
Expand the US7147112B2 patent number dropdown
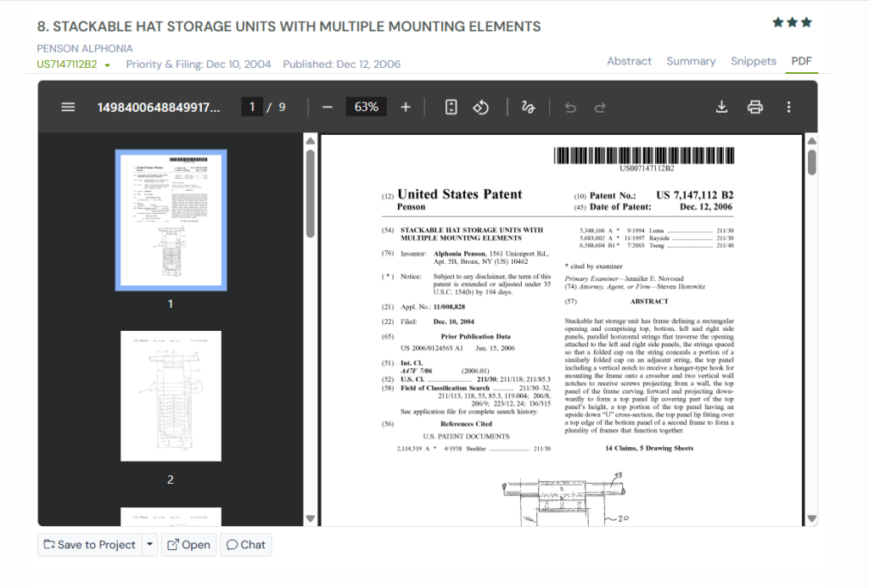(105, 64)
